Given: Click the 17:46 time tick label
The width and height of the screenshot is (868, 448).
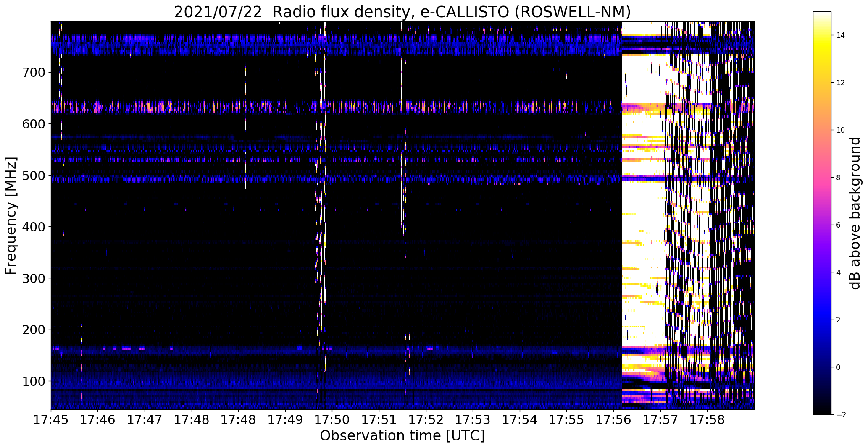Looking at the screenshot, I should tap(97, 419).
